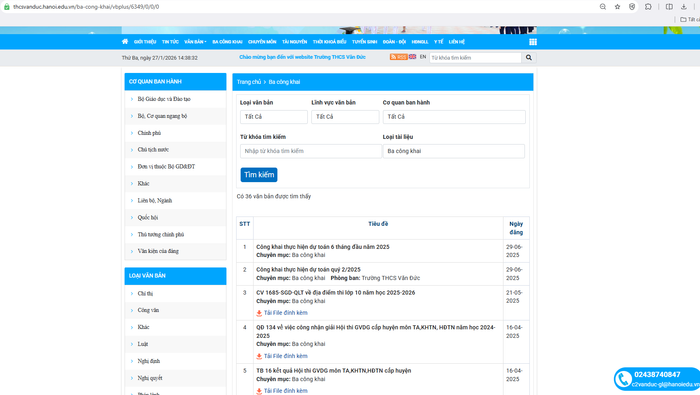700x395 pixels.
Task: Click EN language link
Action: 423,57
